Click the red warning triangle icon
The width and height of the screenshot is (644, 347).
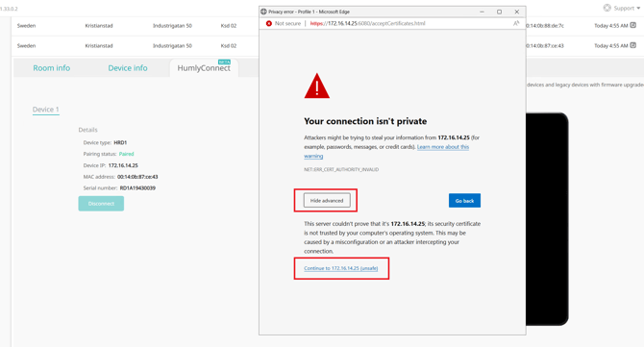(x=316, y=86)
